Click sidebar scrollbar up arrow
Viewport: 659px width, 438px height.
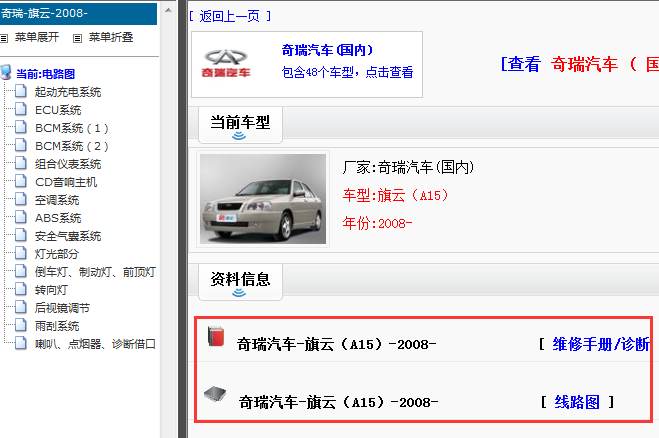(x=168, y=11)
